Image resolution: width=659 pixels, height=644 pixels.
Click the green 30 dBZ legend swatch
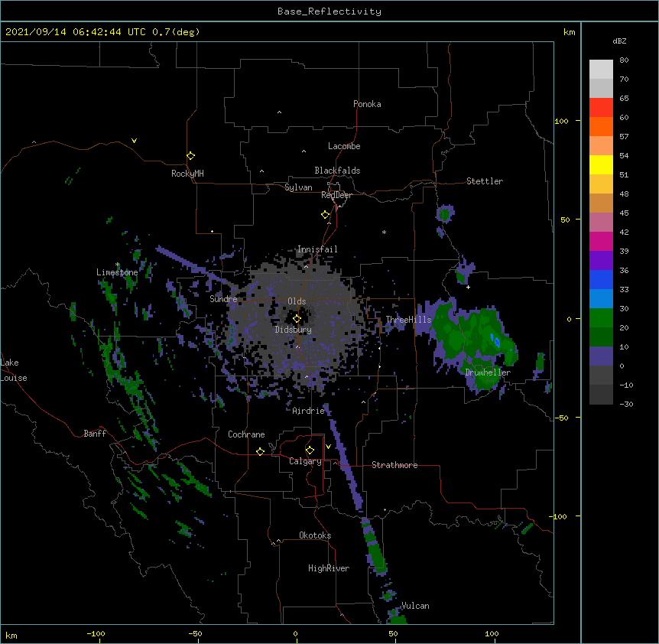(x=601, y=318)
